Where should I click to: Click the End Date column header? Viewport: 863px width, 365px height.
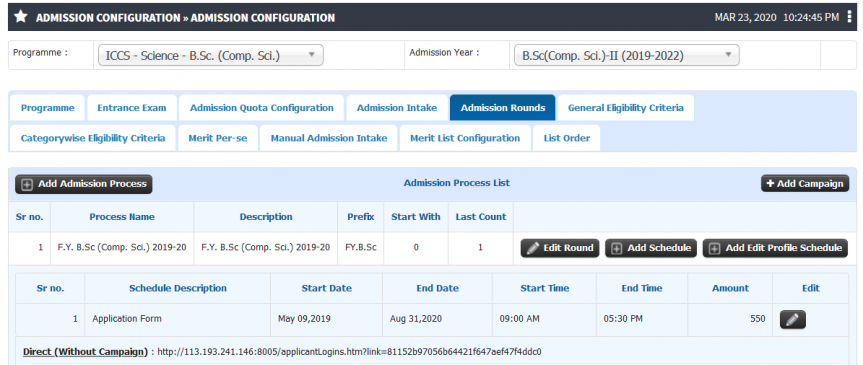tap(438, 288)
